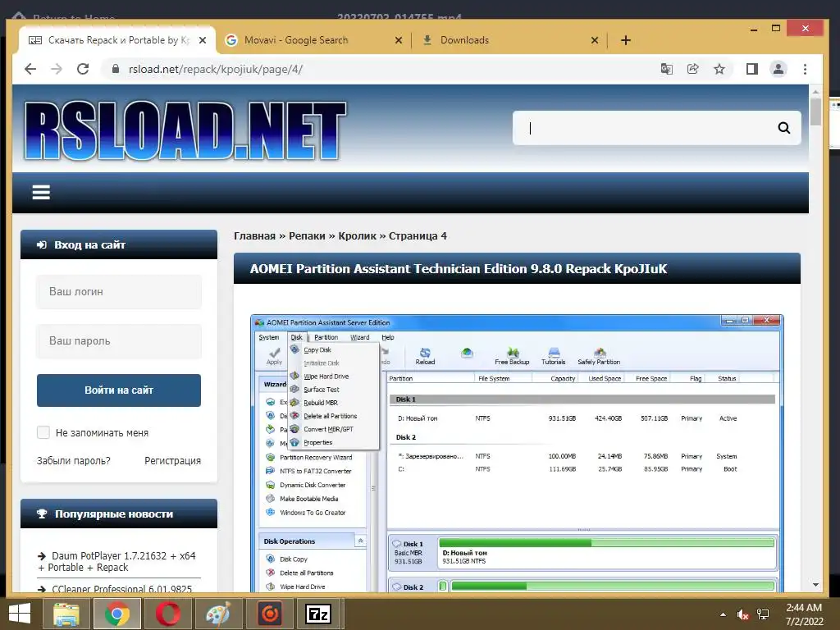Viewport: 840px width, 630px height.
Task: Click 'Вход на сайт' panel header
Action: pyautogui.click(x=119, y=244)
